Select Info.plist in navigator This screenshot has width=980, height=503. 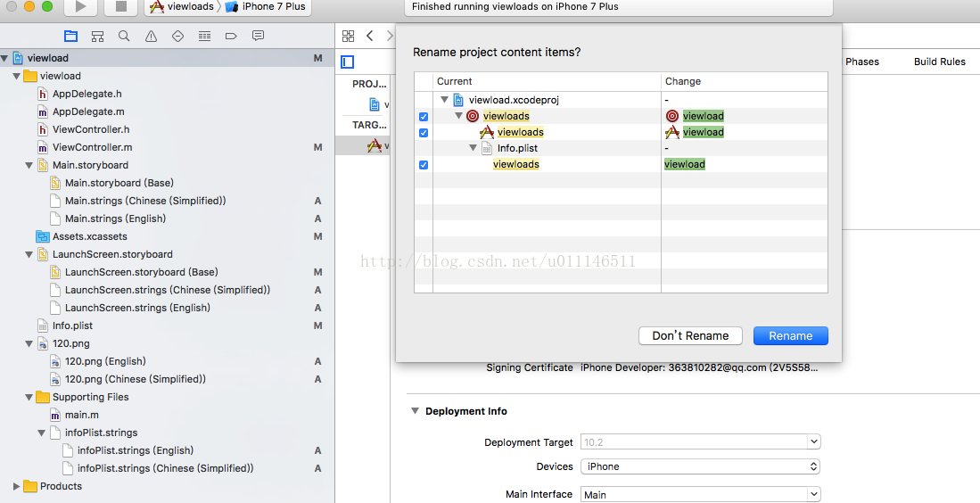click(x=72, y=326)
